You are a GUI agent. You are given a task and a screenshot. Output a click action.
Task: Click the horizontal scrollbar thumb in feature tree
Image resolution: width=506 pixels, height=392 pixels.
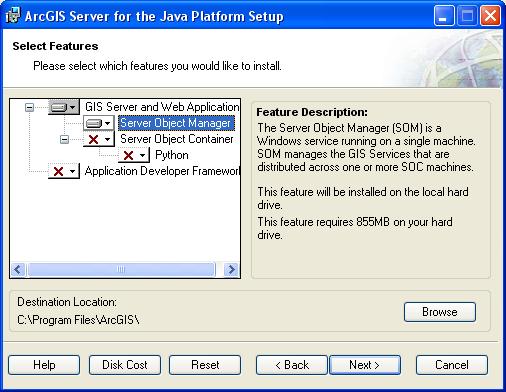click(x=121, y=269)
